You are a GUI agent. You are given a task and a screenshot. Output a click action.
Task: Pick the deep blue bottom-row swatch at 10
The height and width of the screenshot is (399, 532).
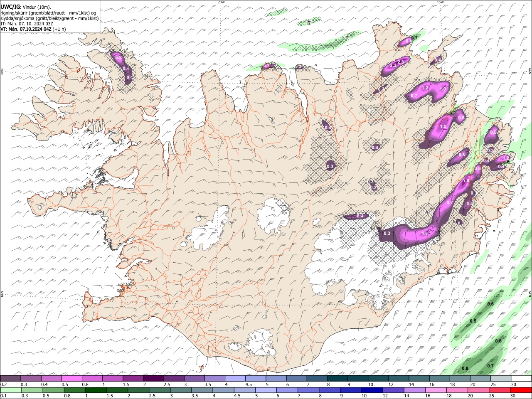click(371, 390)
